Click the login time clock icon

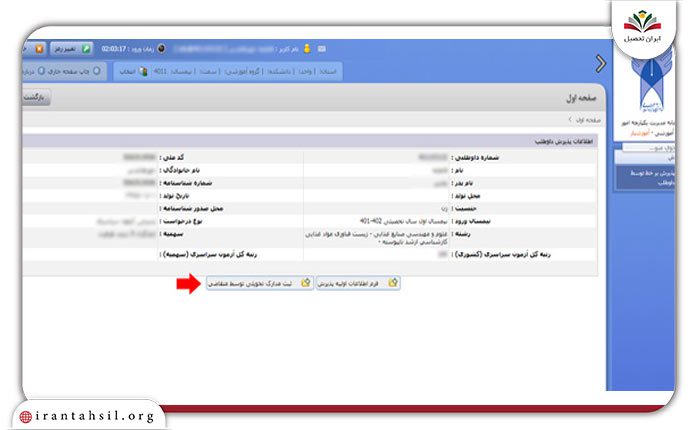pos(161,49)
